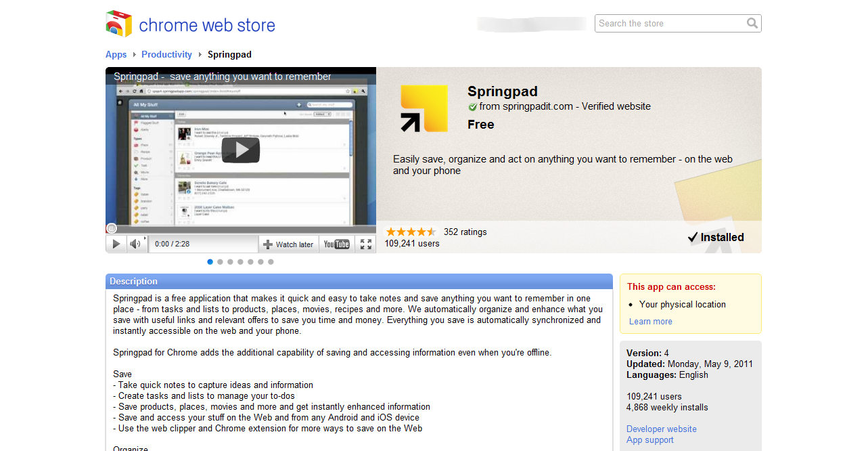868x451 pixels.
Task: Toggle fullscreen video mode
Action: (x=365, y=244)
